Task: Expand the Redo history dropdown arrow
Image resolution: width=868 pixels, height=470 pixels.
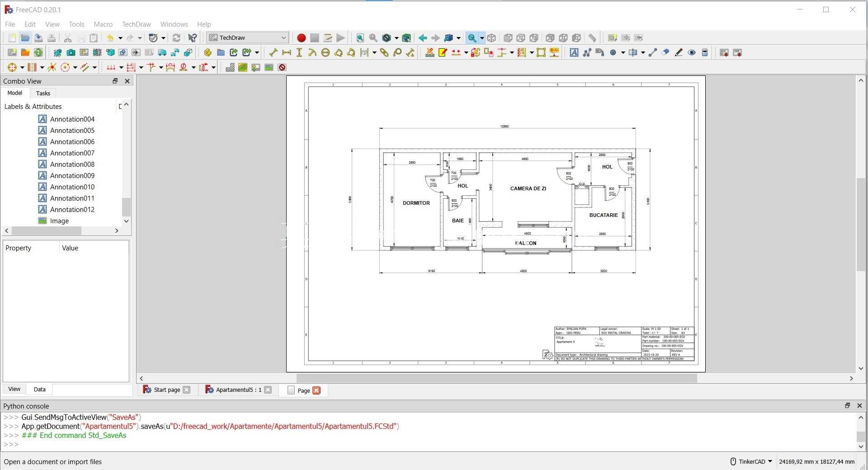Action: click(140, 38)
